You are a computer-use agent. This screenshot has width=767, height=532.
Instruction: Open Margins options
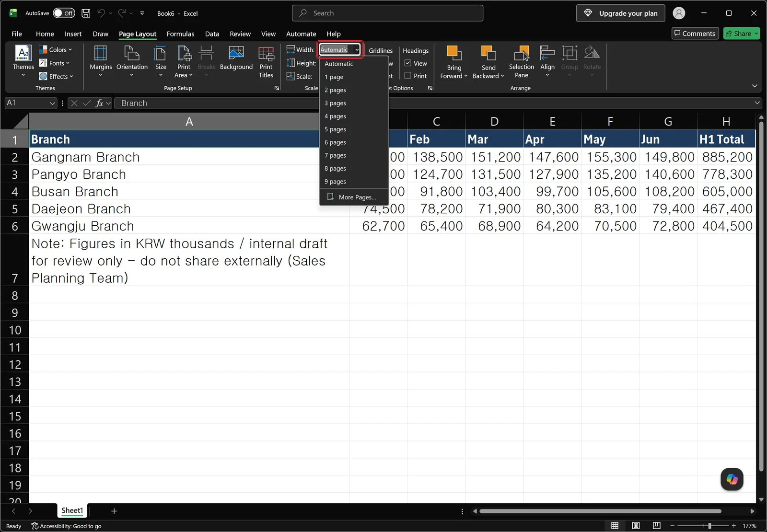click(x=101, y=61)
